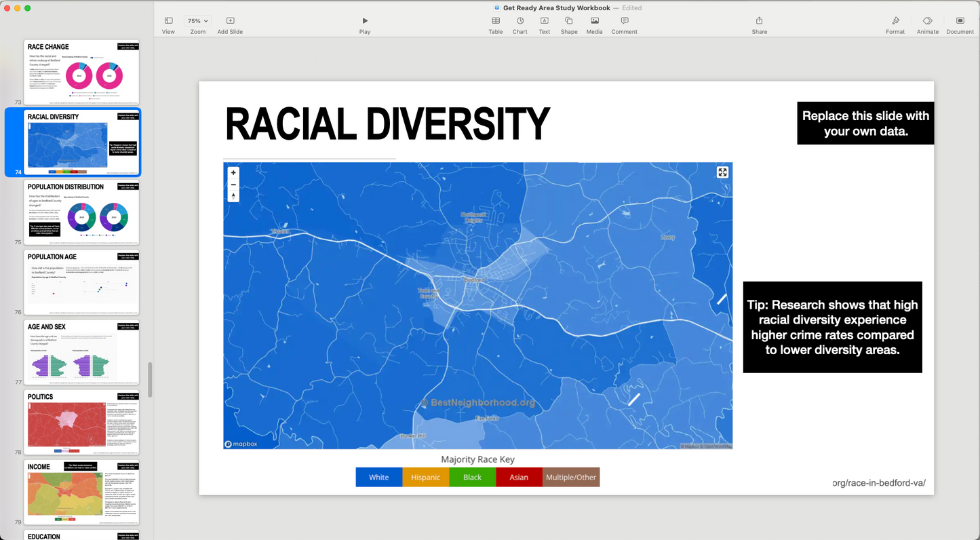Add a Comment to slide
The image size is (980, 540).
tap(624, 25)
